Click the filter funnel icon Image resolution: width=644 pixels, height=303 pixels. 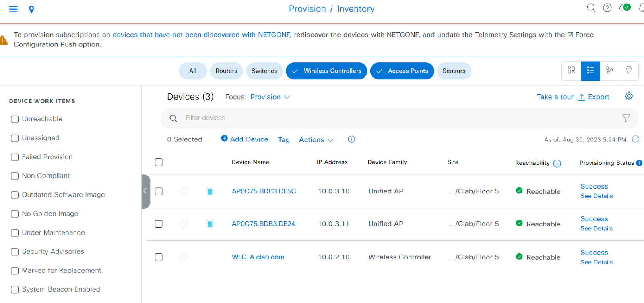(x=626, y=118)
